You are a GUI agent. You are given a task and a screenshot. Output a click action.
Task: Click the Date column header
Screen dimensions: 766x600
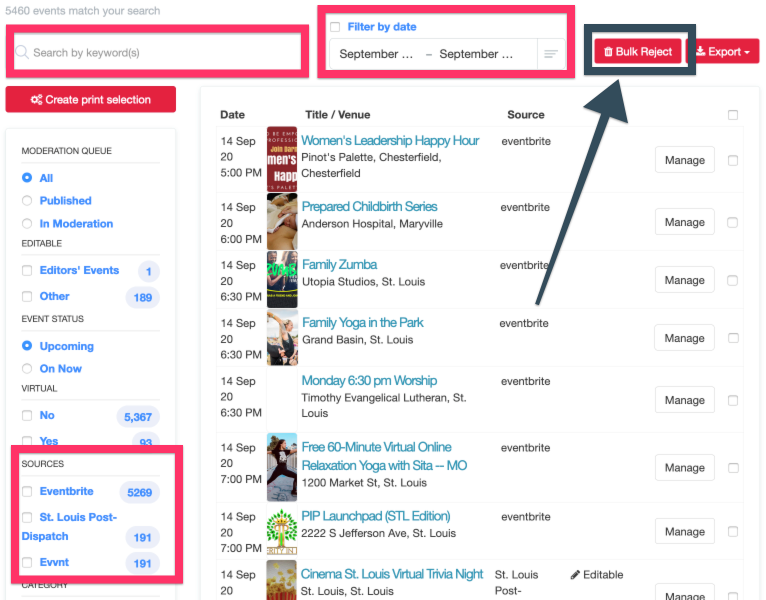(232, 115)
